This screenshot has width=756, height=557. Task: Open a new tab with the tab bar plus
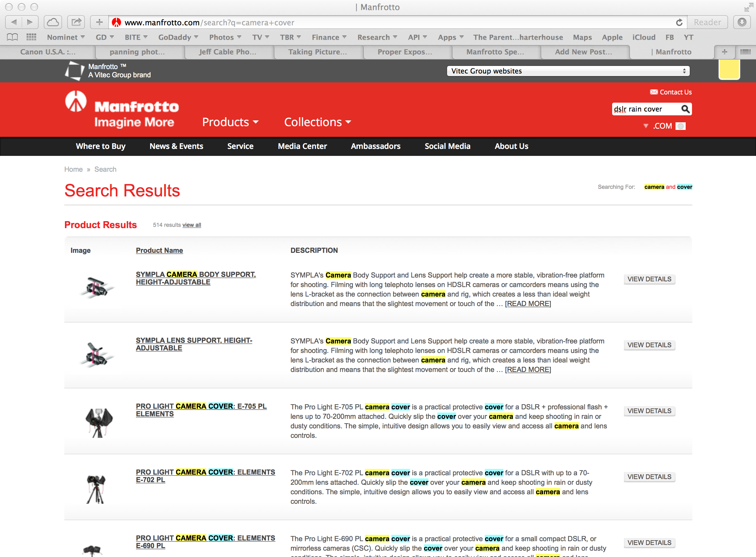[724, 52]
